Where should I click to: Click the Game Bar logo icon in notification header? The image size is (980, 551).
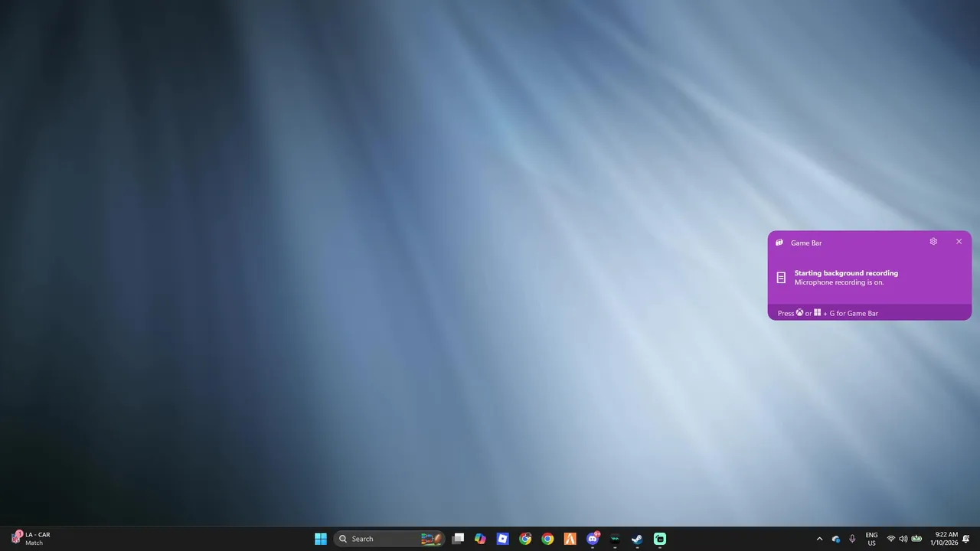(779, 243)
